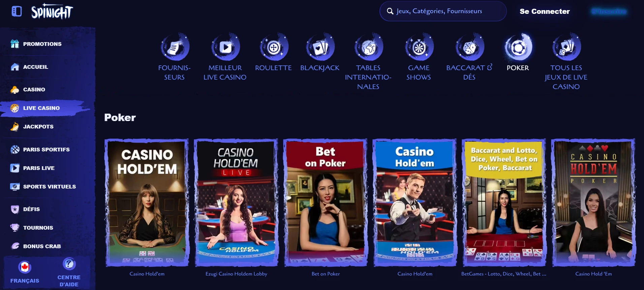Open the Bet on Poker game thumbnail
The height and width of the screenshot is (290, 644).
(x=326, y=202)
